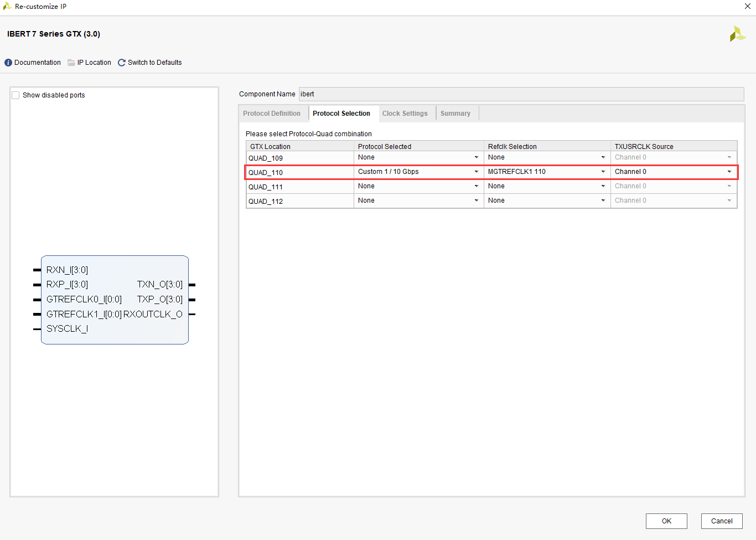Click the OK button
The image size is (756, 540).
coord(666,521)
